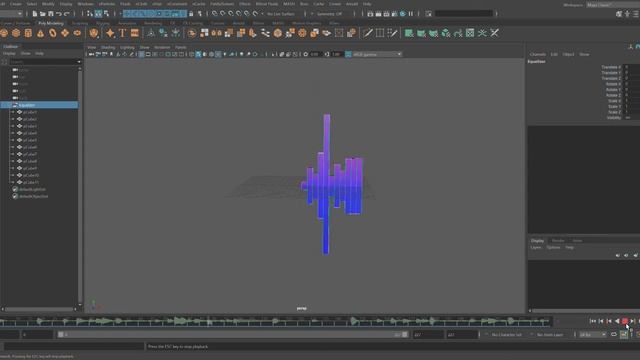Image resolution: width=640 pixels, height=360 pixels.
Task: Click the new scene file icon
Action: (x=35, y=13)
